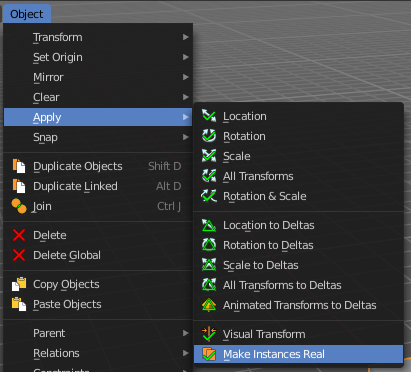Click the Ctrl J shortcut label
Viewport: 411px width, 372px height.
click(169, 206)
